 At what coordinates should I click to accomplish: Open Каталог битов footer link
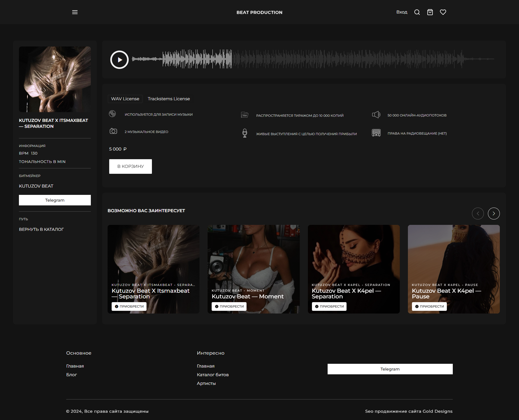[x=212, y=375]
